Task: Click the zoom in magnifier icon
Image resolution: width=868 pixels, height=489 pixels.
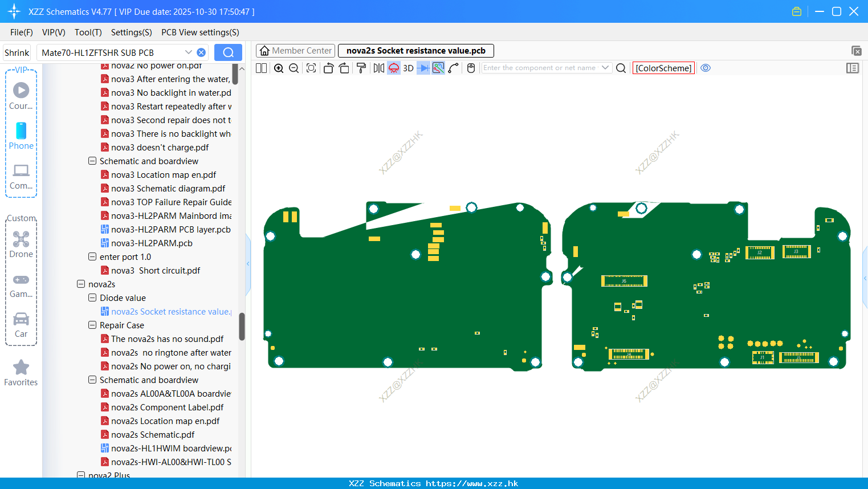Action: pyautogui.click(x=279, y=68)
